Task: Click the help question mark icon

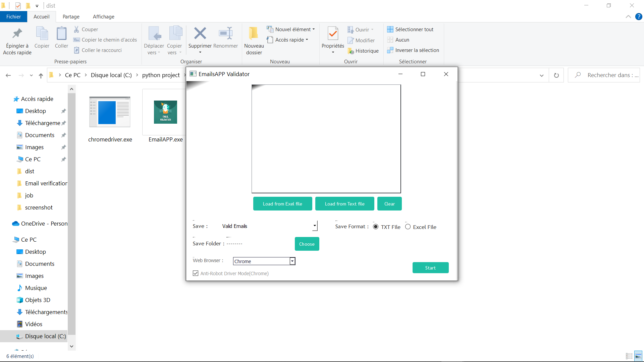Action: [639, 16]
